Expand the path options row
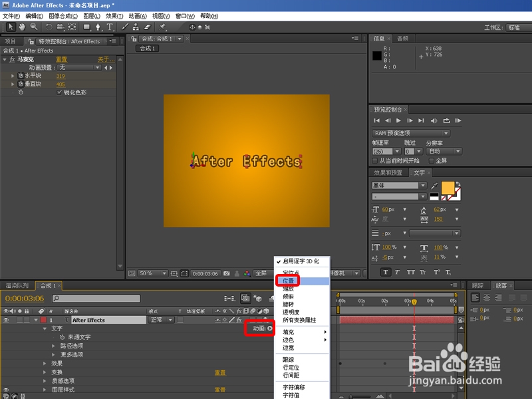532x399 pixels. point(53,346)
